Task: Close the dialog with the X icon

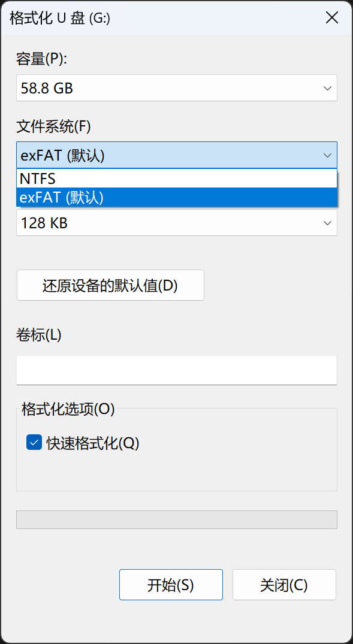Action: pyautogui.click(x=331, y=18)
